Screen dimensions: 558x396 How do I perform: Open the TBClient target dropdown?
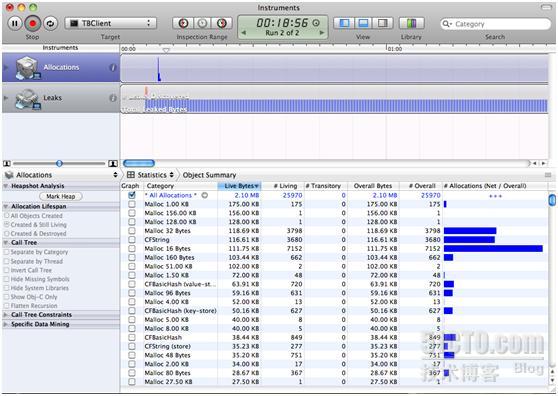pyautogui.click(x=111, y=23)
